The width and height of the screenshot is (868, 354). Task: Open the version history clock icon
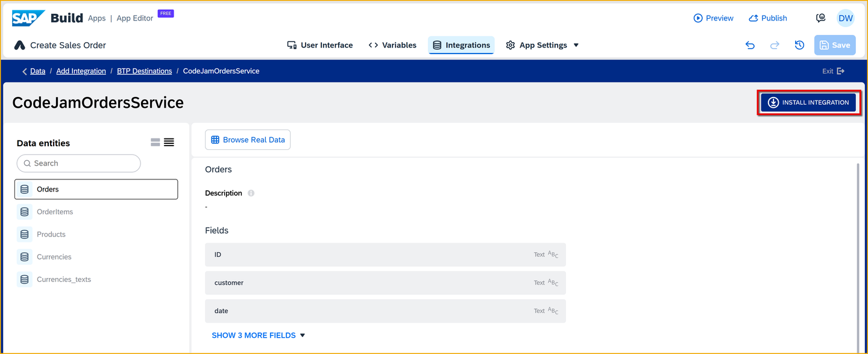pyautogui.click(x=799, y=45)
